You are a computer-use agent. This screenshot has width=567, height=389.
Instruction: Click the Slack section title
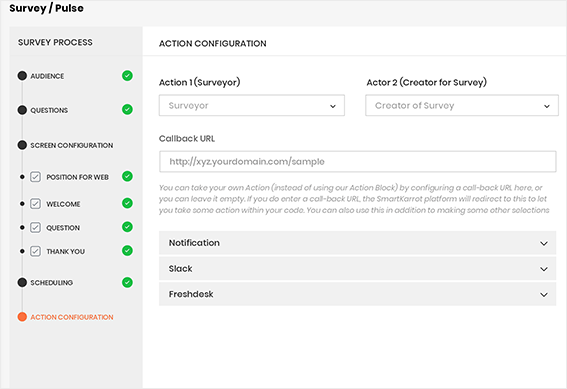tap(180, 269)
